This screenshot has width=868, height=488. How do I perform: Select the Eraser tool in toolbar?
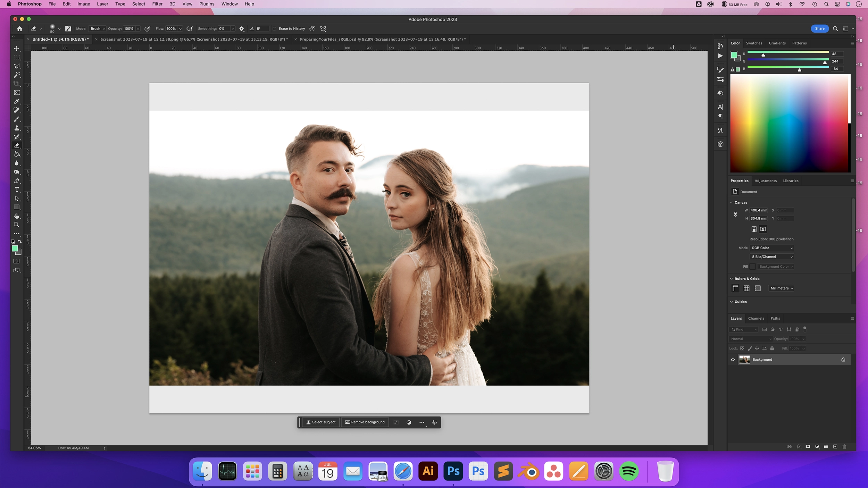click(x=16, y=145)
